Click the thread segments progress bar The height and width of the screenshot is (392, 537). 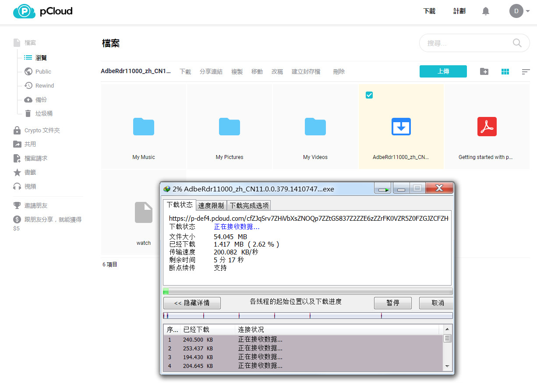[x=307, y=315]
